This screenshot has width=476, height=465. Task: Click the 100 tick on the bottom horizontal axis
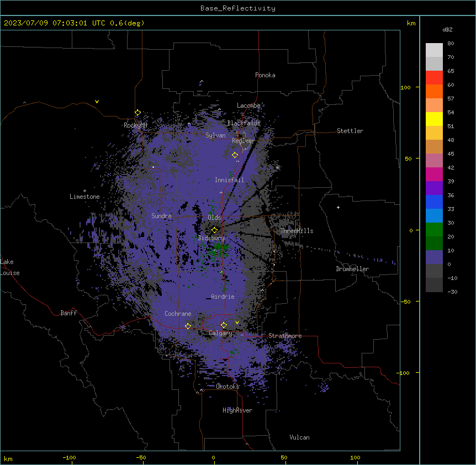click(355, 457)
